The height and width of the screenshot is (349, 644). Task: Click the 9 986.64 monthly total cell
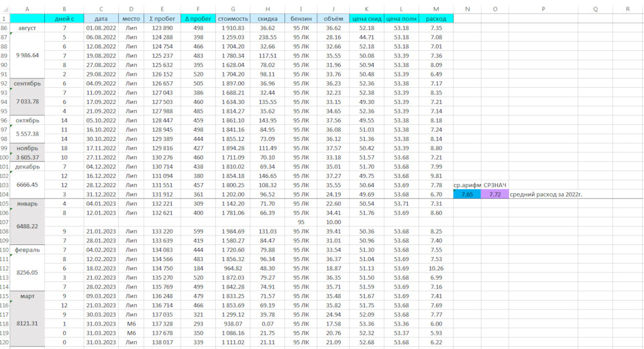27,56
